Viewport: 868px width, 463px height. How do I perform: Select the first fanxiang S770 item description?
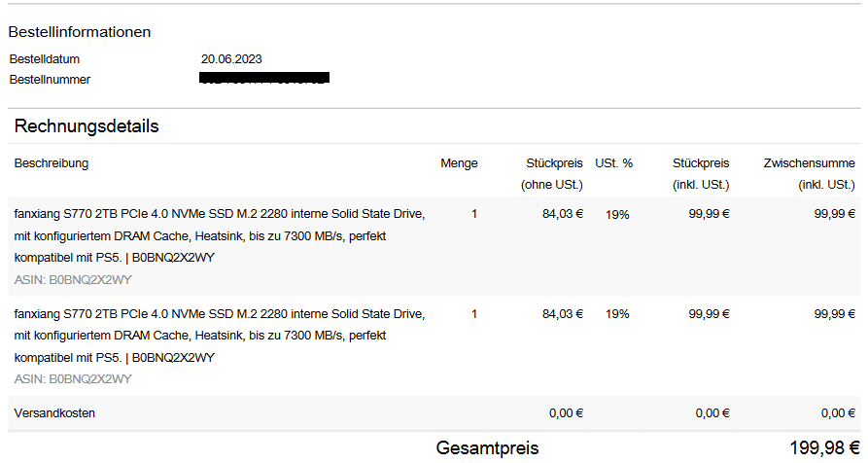[220, 235]
